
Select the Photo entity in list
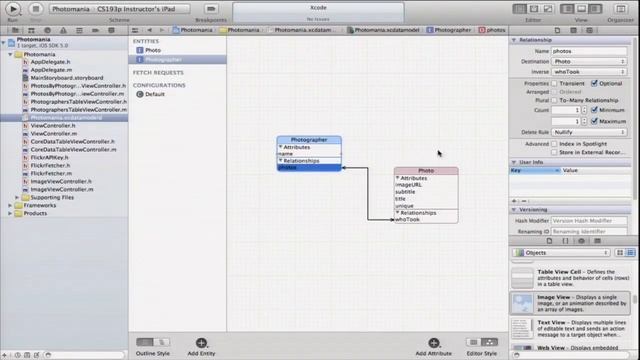point(177,50)
